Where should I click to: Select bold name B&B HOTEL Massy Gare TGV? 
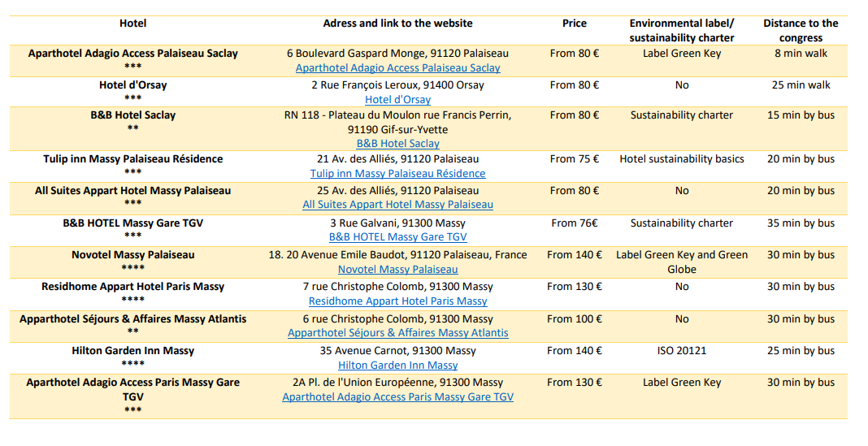click(x=132, y=223)
